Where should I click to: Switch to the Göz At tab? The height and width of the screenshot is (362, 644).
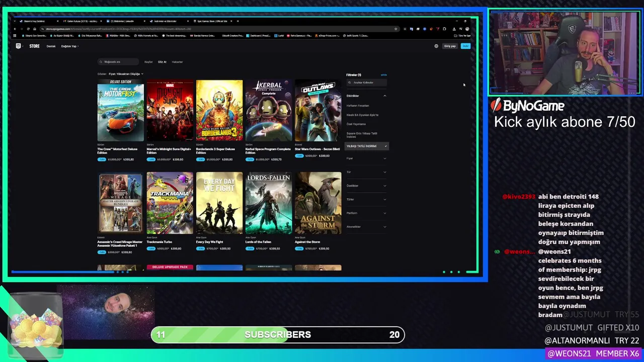[x=162, y=62]
